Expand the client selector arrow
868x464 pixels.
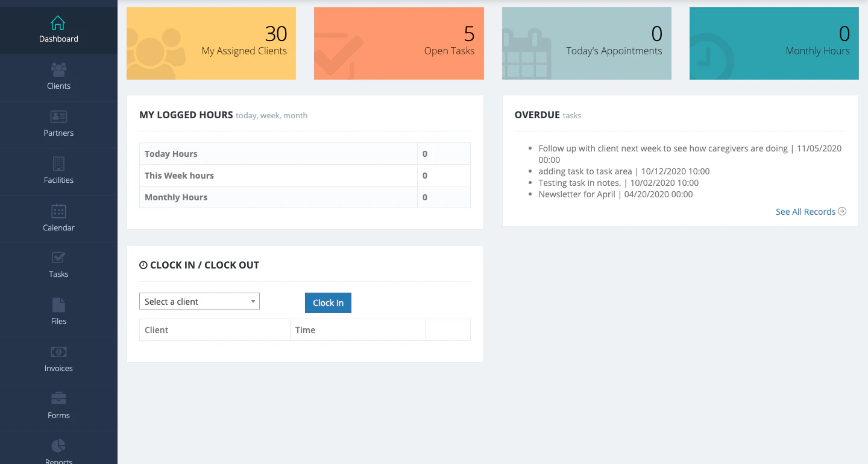pos(253,301)
